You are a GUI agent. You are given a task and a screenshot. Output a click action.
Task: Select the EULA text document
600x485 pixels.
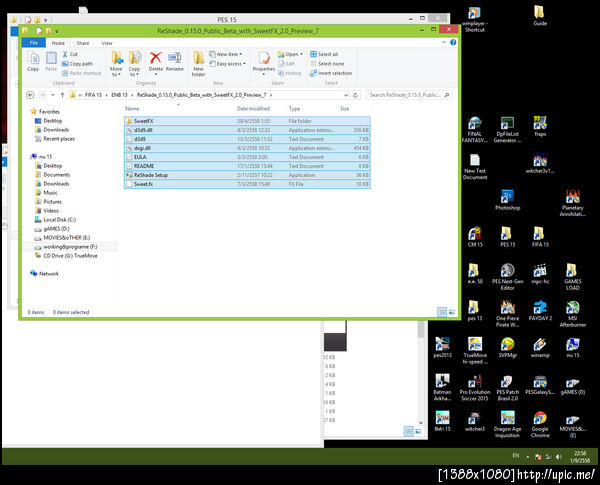click(247, 157)
